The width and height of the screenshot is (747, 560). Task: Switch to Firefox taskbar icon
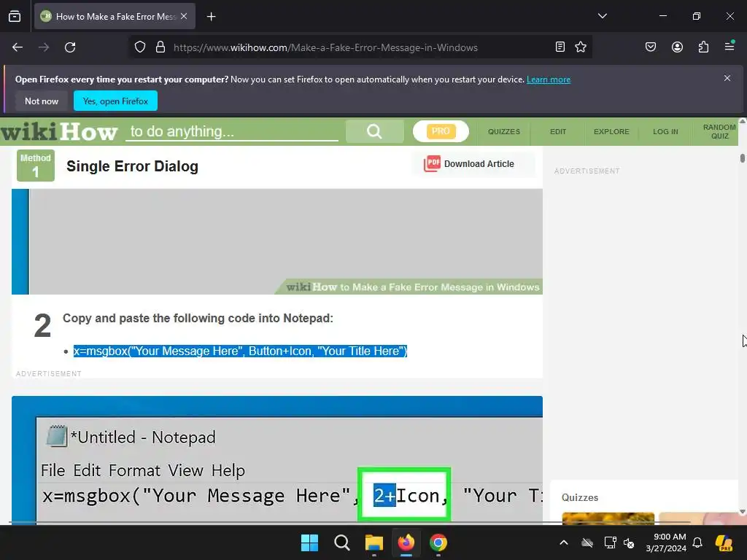pos(406,542)
